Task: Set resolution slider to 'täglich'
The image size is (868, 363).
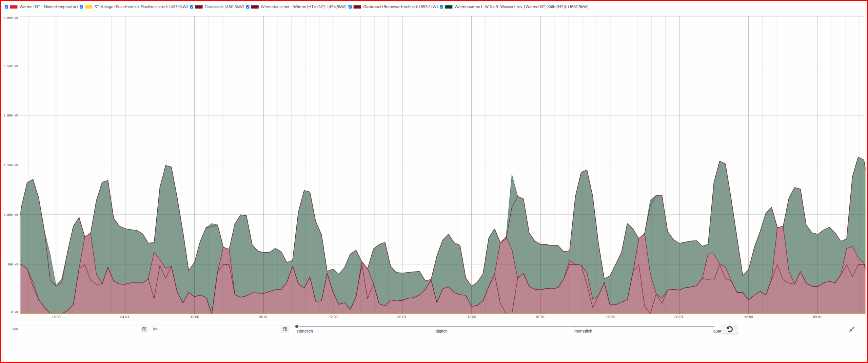Action: coord(436,326)
